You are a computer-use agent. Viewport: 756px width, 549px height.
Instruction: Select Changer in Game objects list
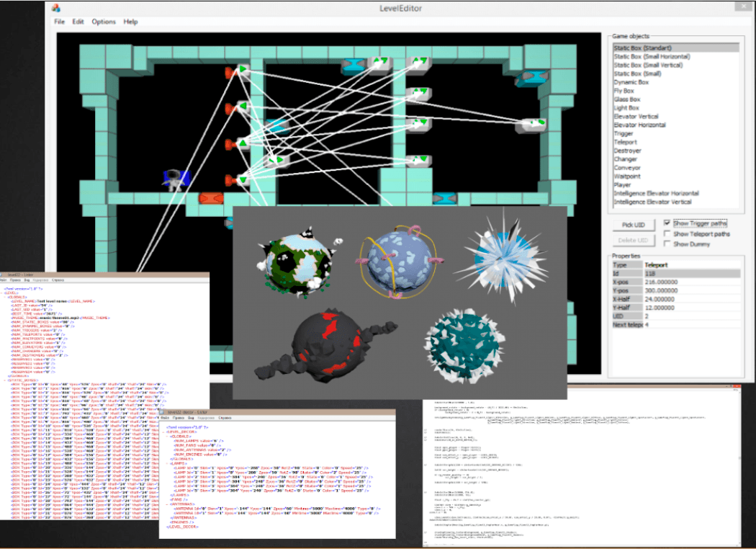pos(676,159)
